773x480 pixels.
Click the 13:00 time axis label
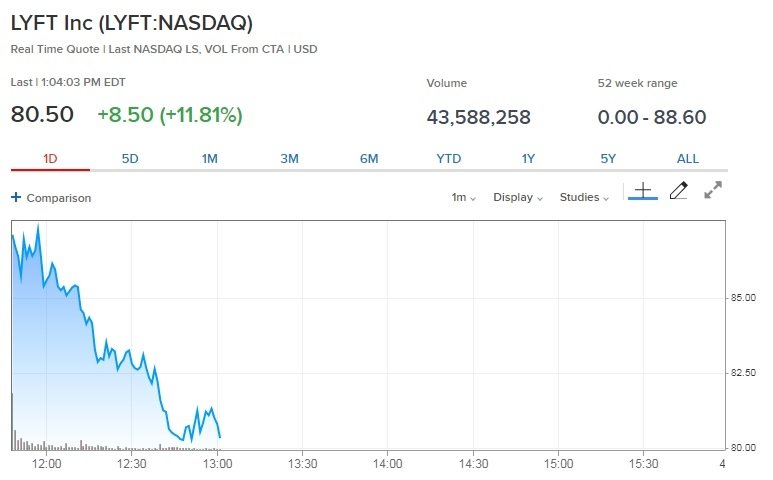(217, 464)
